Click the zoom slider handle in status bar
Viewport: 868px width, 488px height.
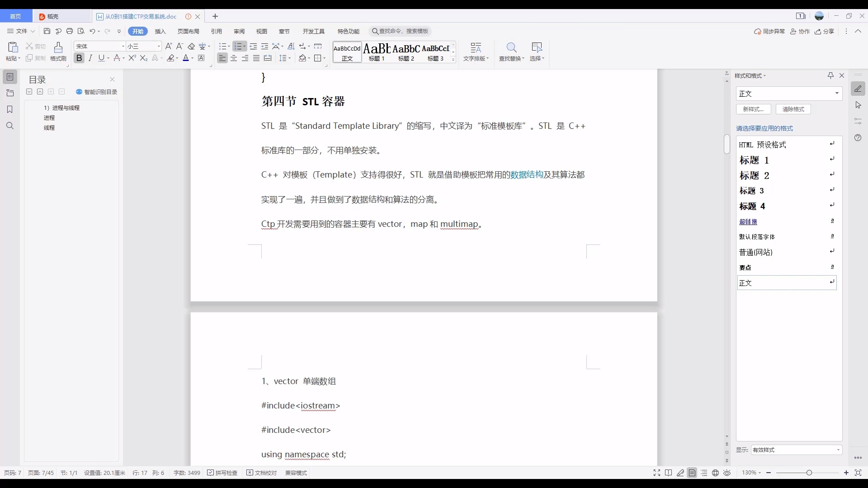point(809,473)
